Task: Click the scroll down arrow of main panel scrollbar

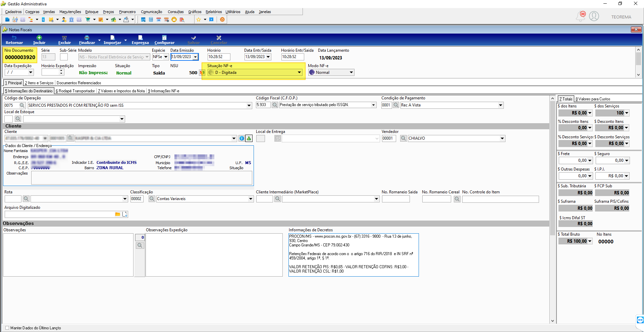Action: (553, 321)
